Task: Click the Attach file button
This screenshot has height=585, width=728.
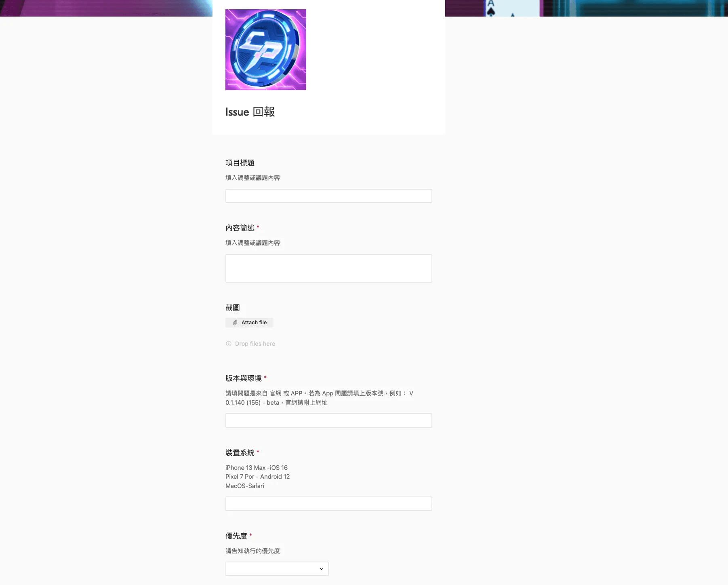Action: coord(249,323)
